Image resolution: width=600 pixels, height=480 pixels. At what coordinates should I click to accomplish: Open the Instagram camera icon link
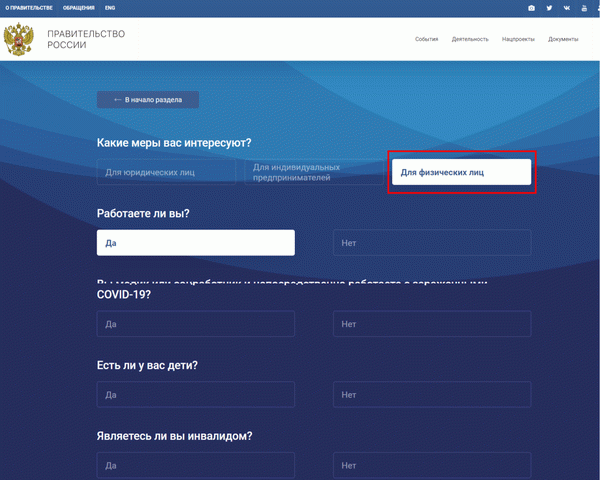click(531, 8)
